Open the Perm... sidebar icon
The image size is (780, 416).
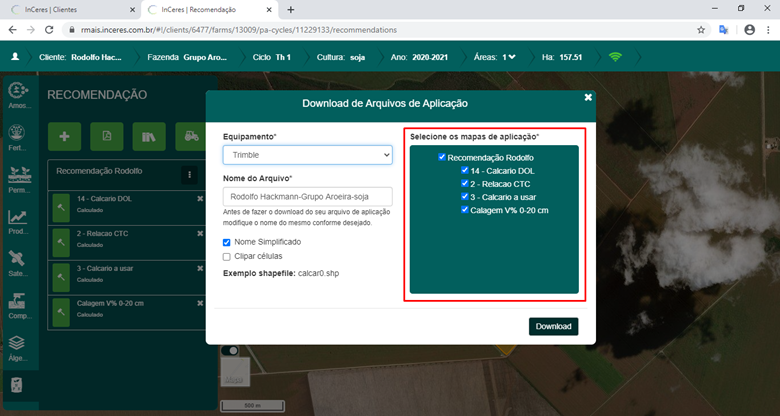tap(19, 180)
